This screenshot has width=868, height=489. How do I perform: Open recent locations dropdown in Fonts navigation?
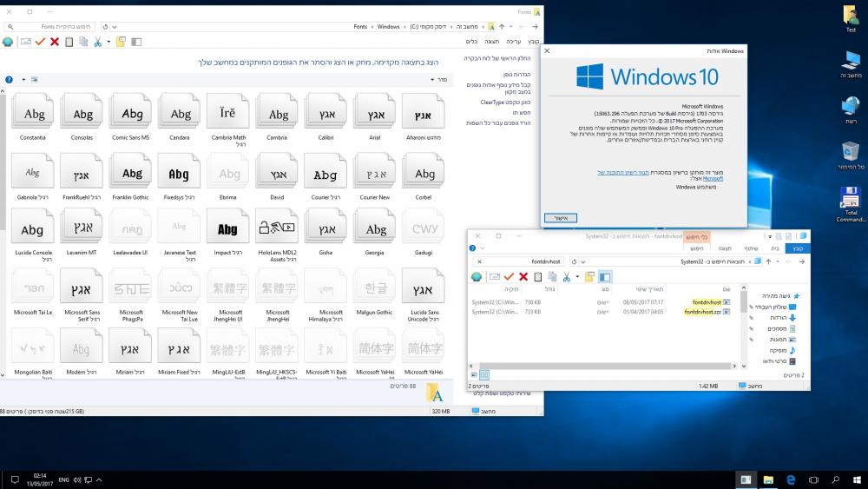pyautogui.click(x=511, y=27)
